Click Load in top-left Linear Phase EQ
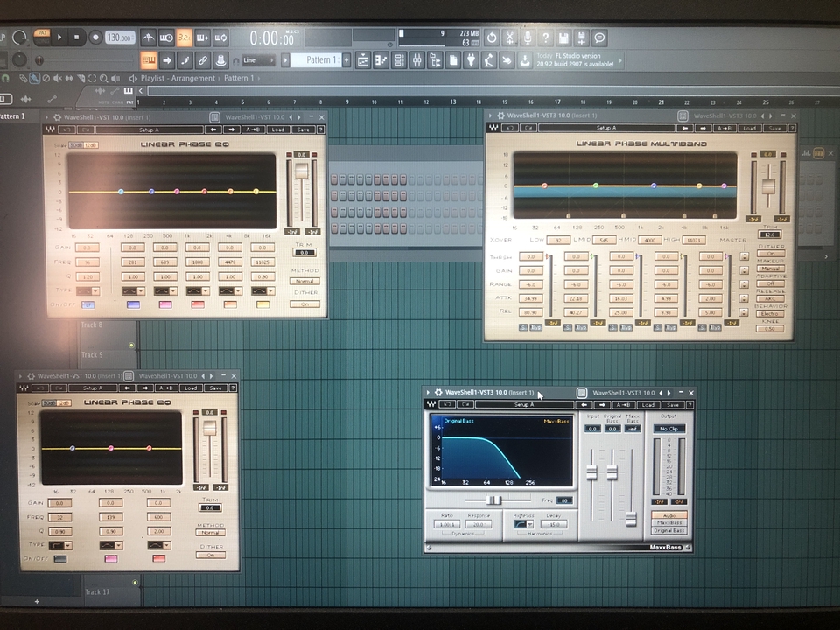 278,129
